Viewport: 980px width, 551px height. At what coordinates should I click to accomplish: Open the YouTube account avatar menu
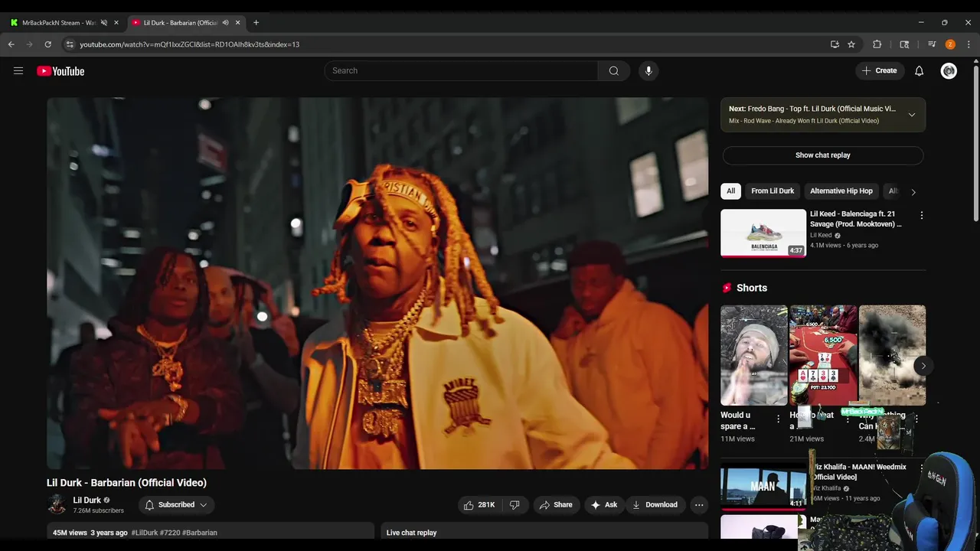point(949,70)
